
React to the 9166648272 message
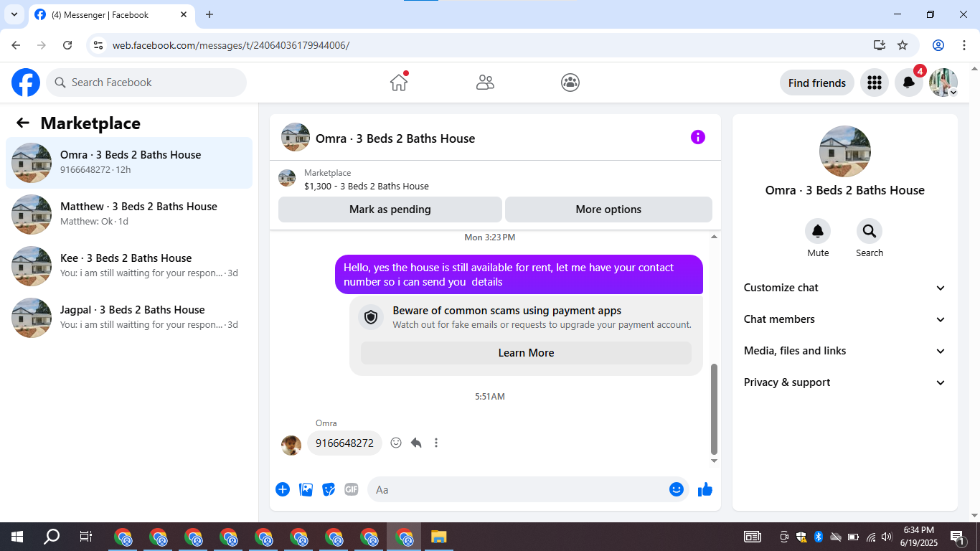pos(396,443)
